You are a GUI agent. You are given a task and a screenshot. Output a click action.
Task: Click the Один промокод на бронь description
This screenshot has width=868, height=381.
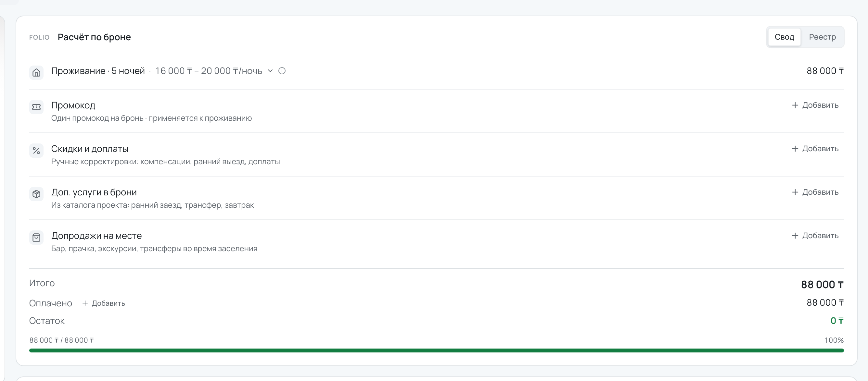[x=151, y=118]
